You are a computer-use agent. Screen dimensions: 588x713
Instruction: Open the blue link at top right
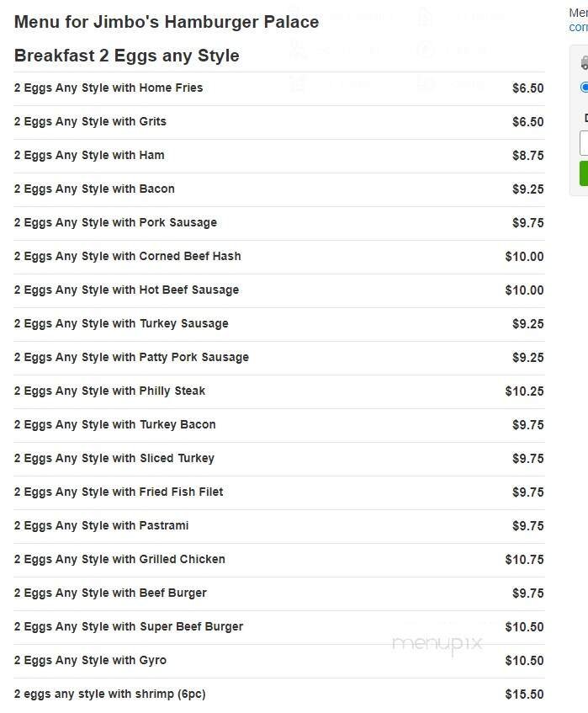click(x=578, y=27)
